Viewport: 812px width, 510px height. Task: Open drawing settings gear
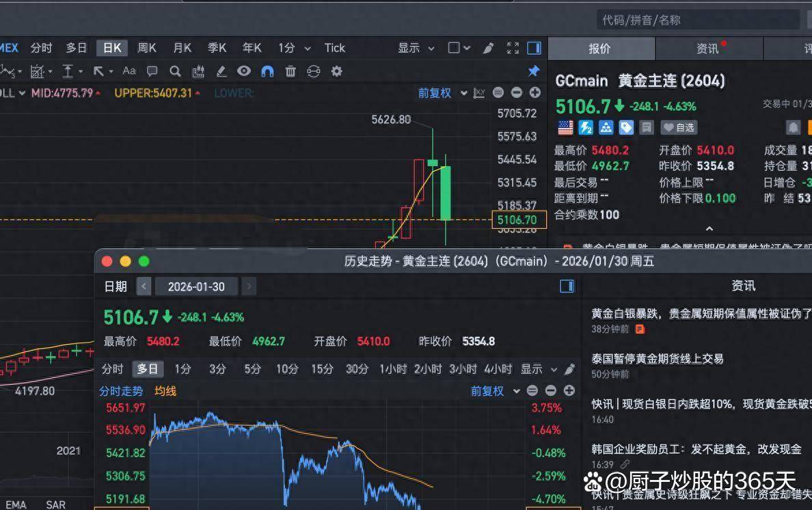[x=336, y=72]
